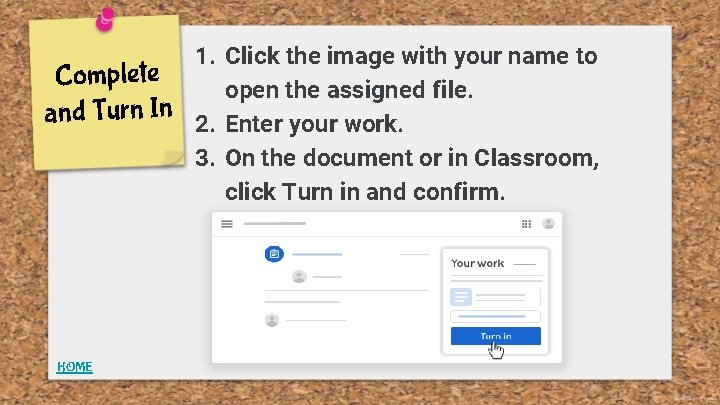Click the blue Turn in button
The width and height of the screenshot is (720, 405).
pyautogui.click(x=495, y=336)
